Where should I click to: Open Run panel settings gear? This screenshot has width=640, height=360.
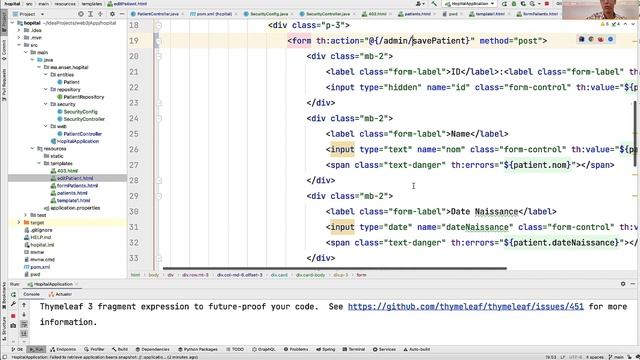(623, 284)
